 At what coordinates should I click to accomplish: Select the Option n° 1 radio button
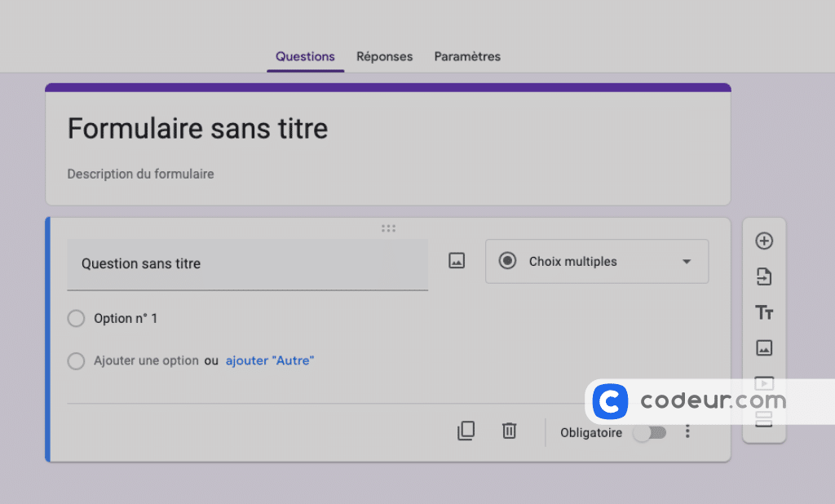(76, 318)
